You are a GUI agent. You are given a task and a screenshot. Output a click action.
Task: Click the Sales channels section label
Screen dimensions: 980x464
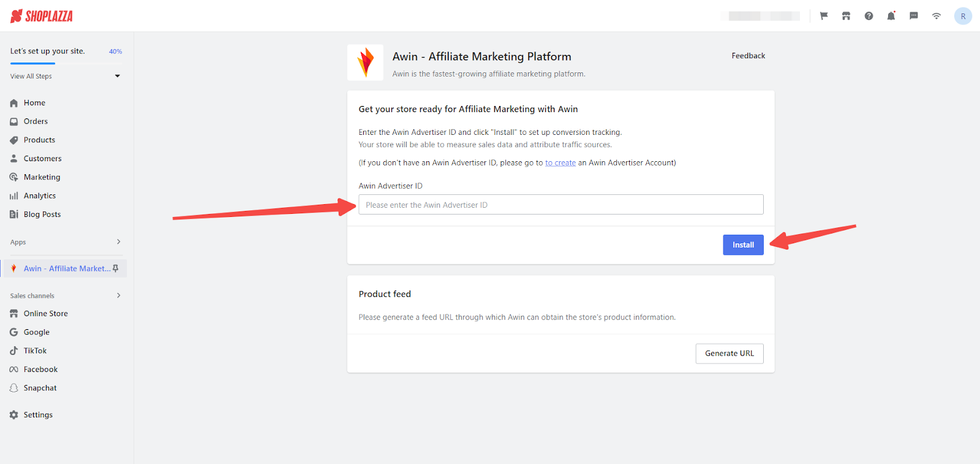[x=32, y=295]
